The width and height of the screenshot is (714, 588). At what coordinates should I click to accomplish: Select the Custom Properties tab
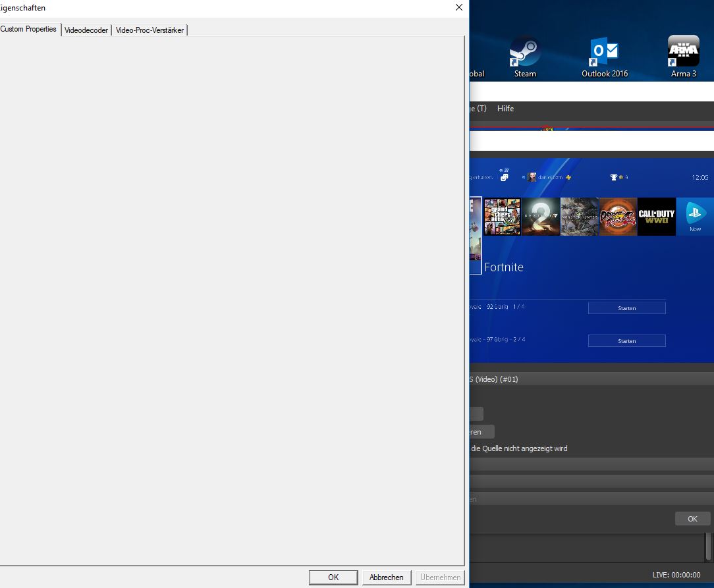(x=29, y=30)
